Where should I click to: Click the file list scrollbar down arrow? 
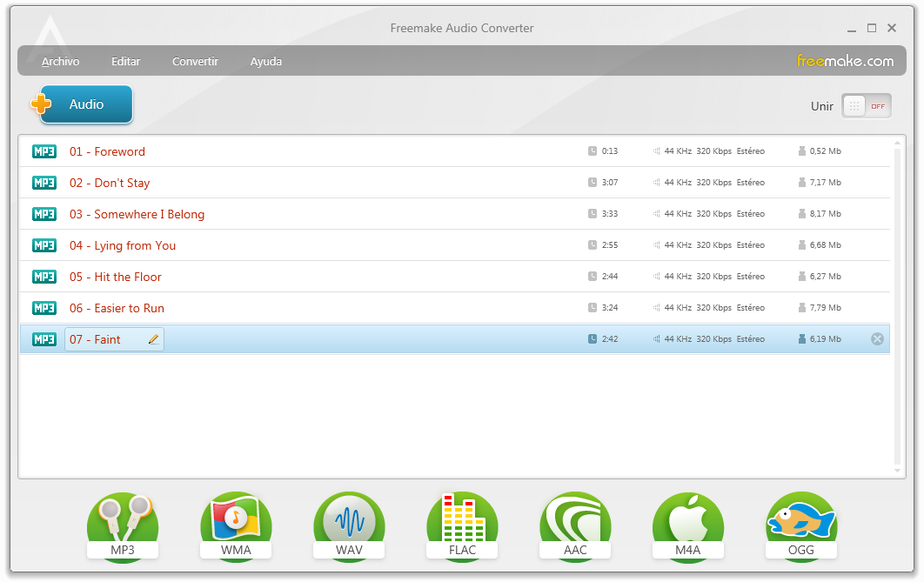coord(899,470)
